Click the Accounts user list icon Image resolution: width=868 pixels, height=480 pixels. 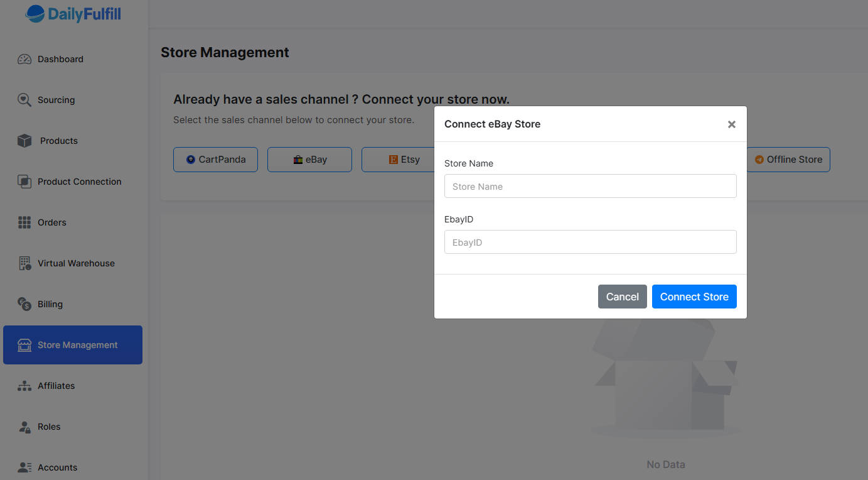[24, 467]
